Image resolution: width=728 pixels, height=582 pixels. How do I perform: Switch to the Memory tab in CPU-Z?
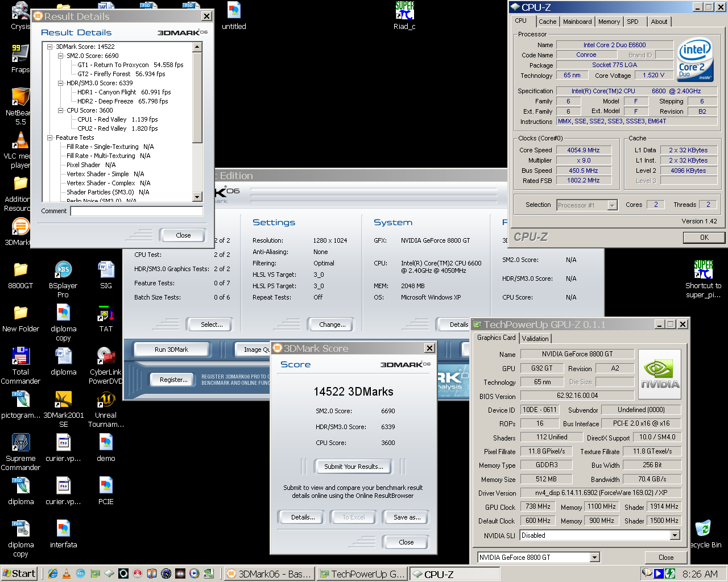(609, 22)
